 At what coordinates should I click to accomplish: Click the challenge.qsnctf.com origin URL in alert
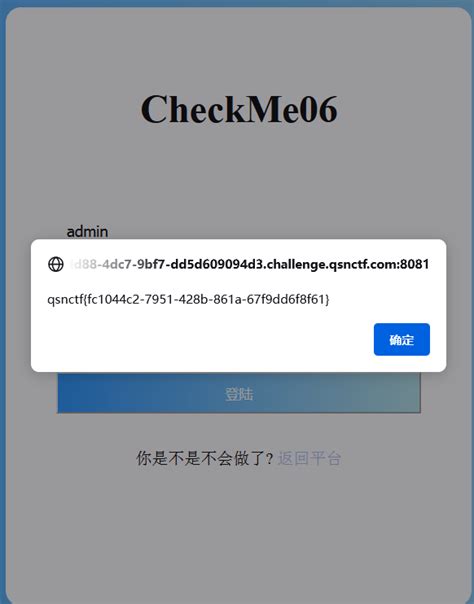click(250, 264)
